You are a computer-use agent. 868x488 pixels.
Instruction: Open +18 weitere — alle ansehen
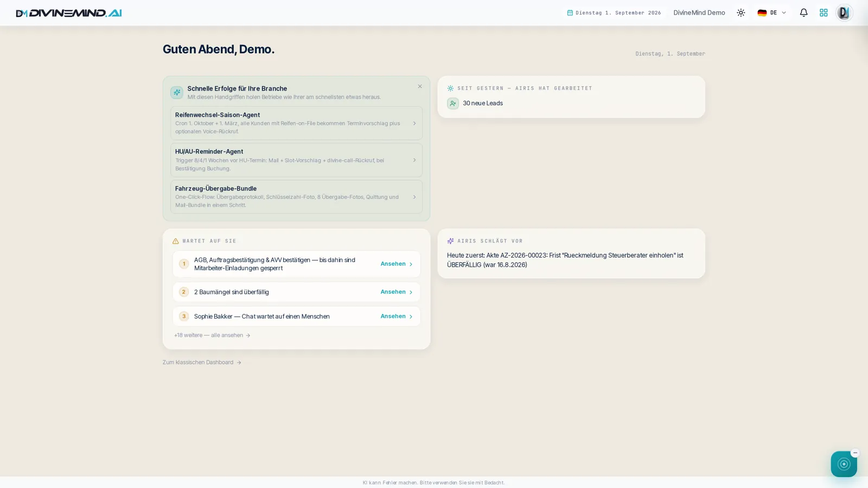tap(212, 335)
